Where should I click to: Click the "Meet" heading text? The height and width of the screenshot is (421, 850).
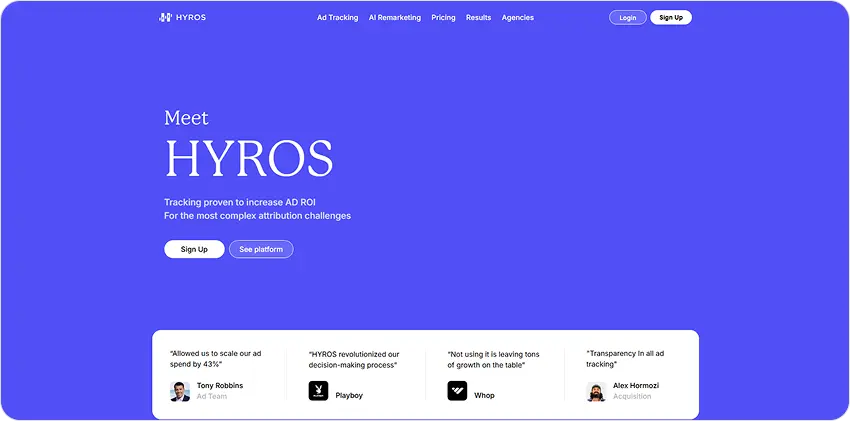(186, 118)
